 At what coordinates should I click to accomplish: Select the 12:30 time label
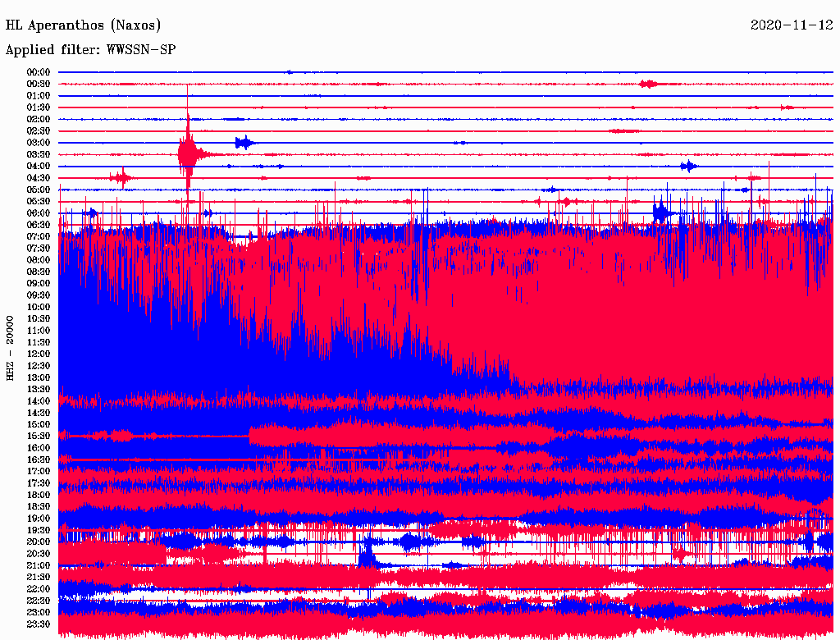(x=39, y=366)
